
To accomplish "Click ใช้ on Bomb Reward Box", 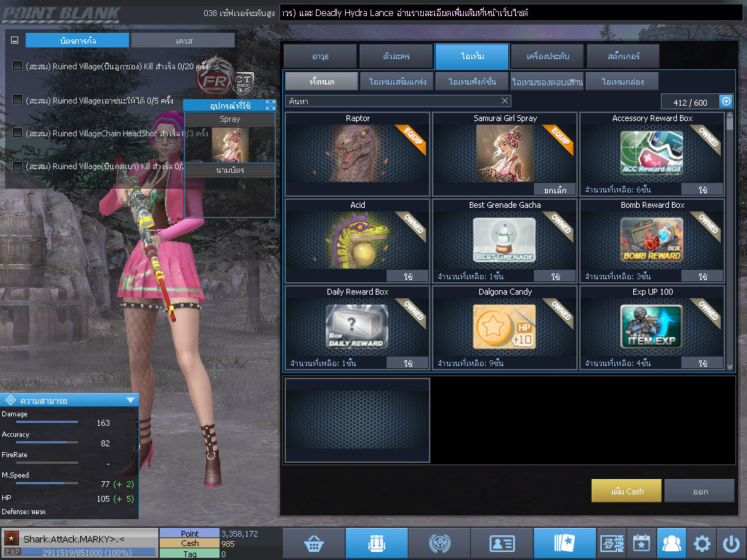I will coord(703,276).
